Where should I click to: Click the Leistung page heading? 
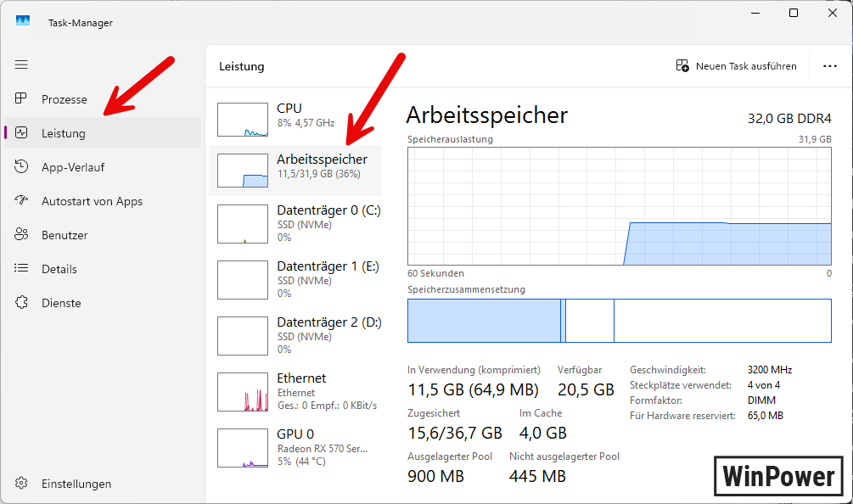242,66
